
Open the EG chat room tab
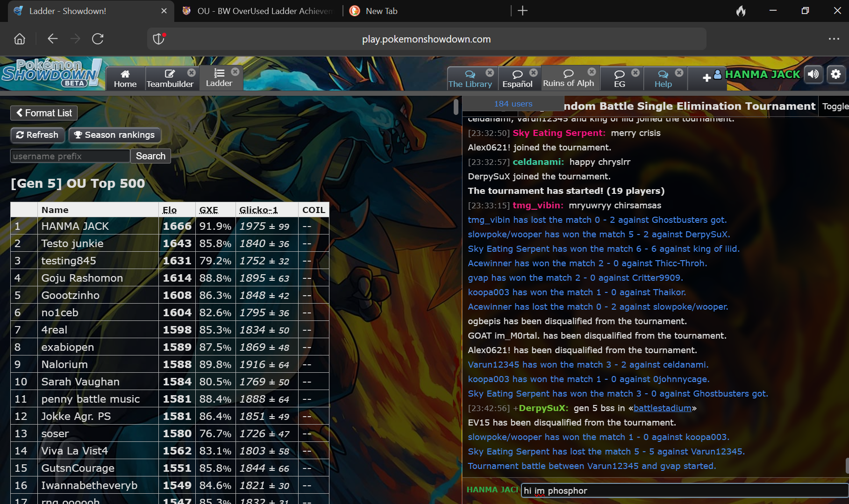click(620, 78)
